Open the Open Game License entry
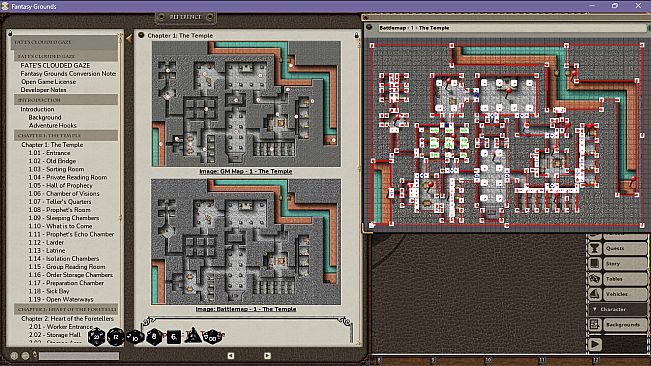The width and height of the screenshot is (651, 366). coord(48,82)
